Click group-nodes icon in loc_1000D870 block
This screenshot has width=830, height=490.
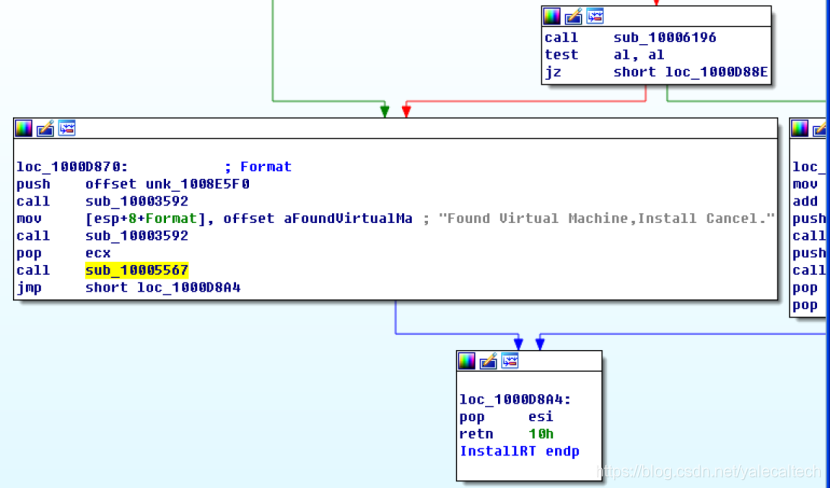pos(67,128)
